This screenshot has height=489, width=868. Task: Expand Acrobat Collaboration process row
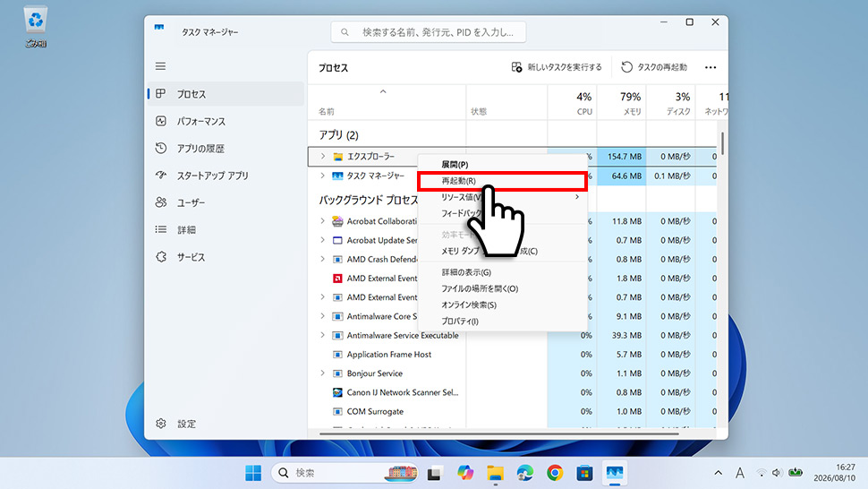coord(323,221)
